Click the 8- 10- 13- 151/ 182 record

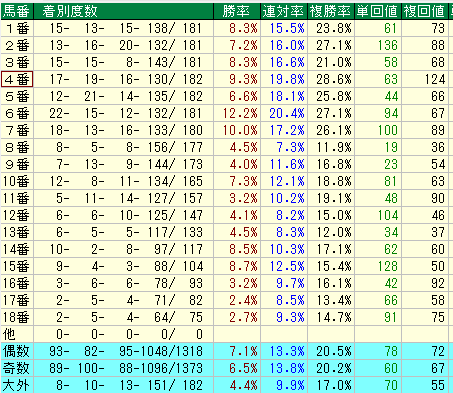coord(129,386)
